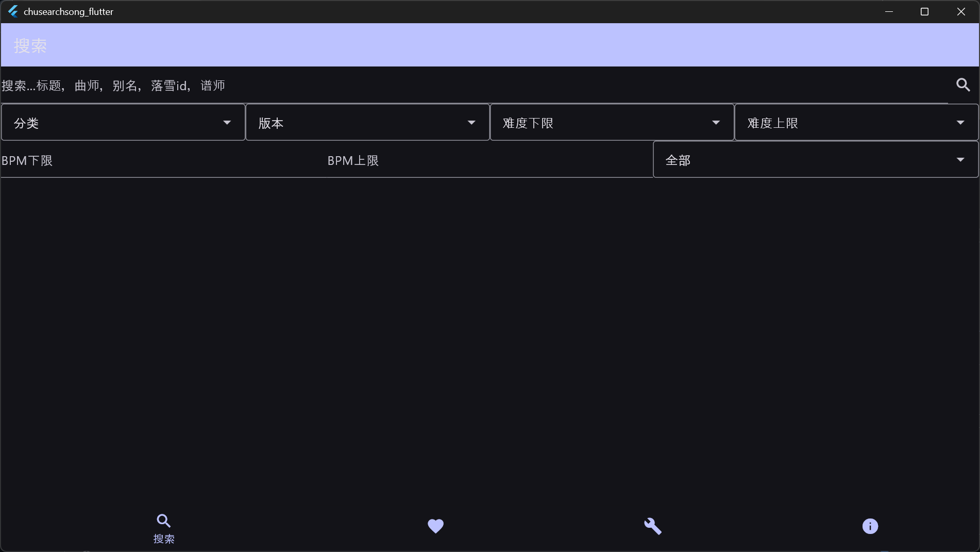Screen dimensions: 980x552
Task: Open the info tab in the bottom bar
Action: (x=870, y=526)
